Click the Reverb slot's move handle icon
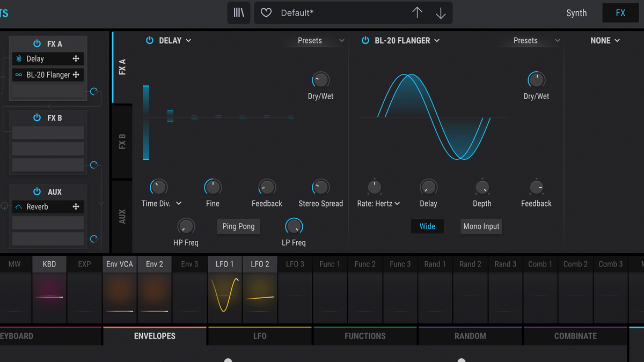644x362 pixels. click(76, 206)
